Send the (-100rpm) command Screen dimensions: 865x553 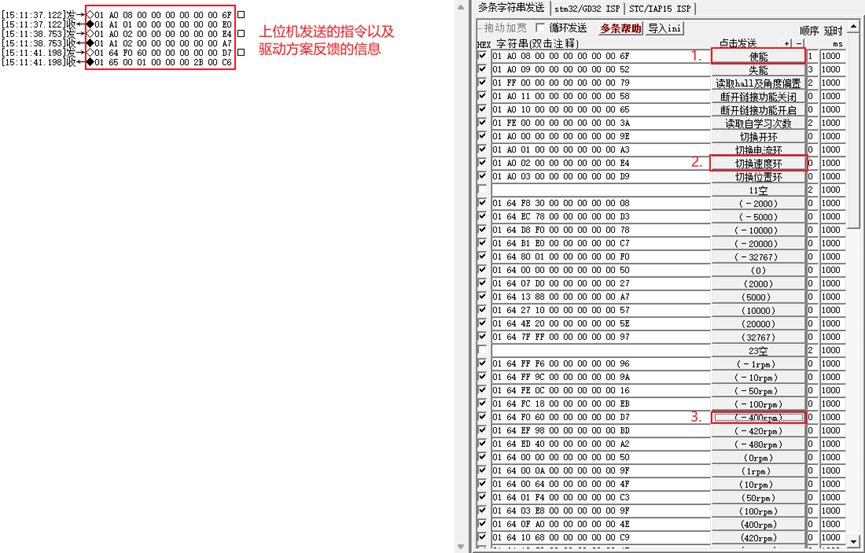(758, 405)
